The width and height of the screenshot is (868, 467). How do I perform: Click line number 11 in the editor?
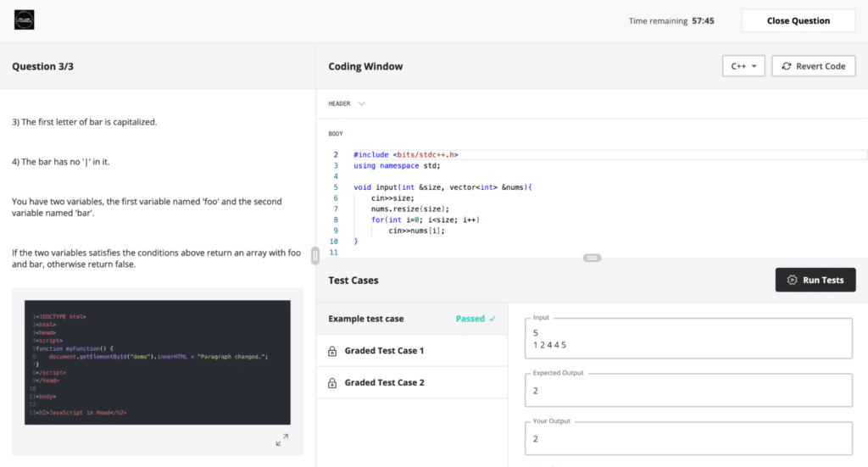[x=333, y=253]
